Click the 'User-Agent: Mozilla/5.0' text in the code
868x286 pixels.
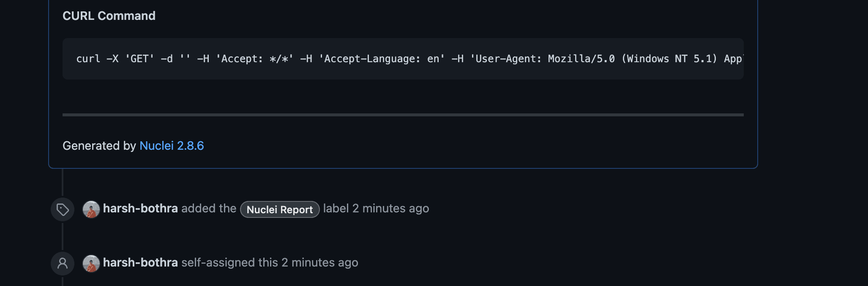click(x=545, y=59)
